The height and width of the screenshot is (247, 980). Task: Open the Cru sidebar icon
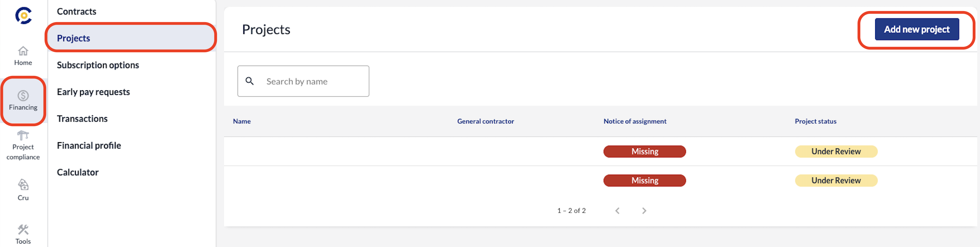23,185
